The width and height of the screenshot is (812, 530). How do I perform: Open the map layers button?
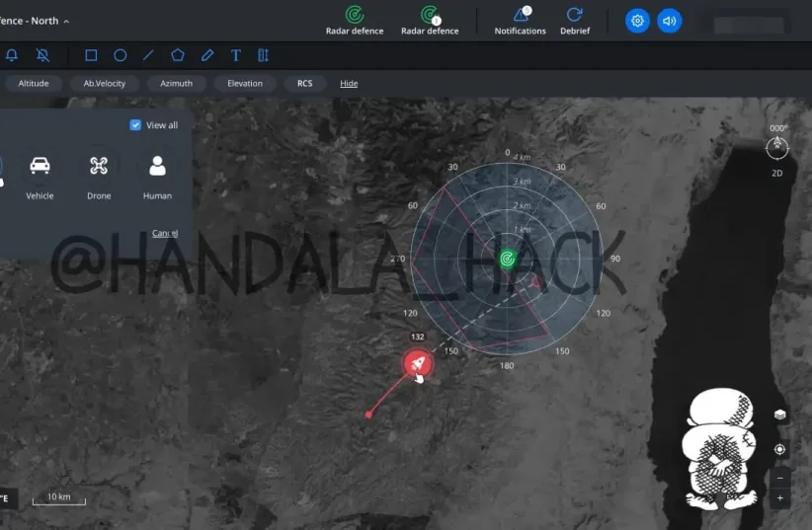[x=779, y=415]
